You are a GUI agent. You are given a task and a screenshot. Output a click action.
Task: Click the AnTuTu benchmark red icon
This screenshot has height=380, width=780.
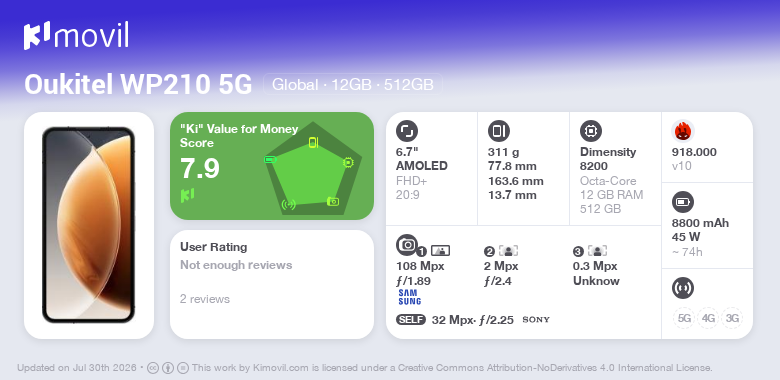pos(683,131)
